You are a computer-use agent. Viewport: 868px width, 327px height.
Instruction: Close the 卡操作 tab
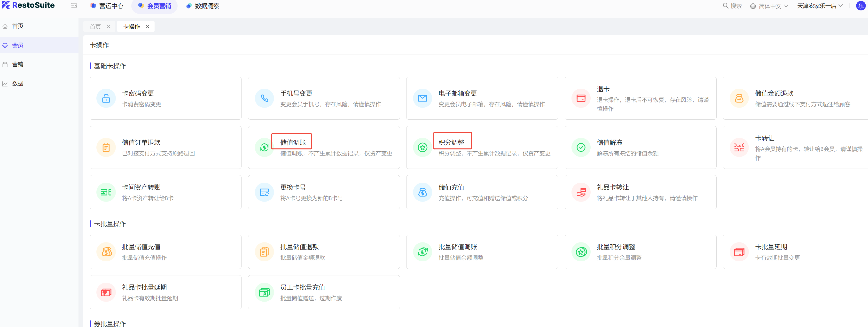148,27
